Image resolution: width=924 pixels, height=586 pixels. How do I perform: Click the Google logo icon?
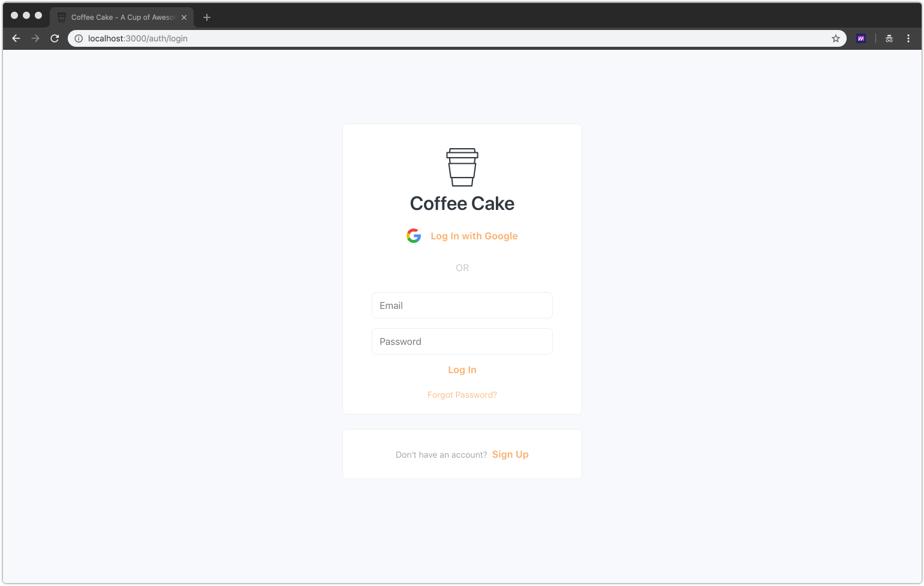414,236
